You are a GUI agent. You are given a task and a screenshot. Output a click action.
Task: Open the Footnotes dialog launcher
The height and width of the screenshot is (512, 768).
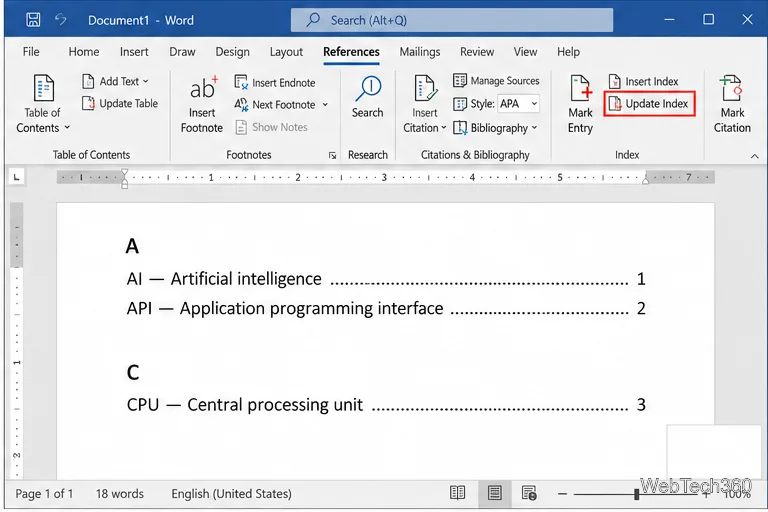(x=333, y=155)
